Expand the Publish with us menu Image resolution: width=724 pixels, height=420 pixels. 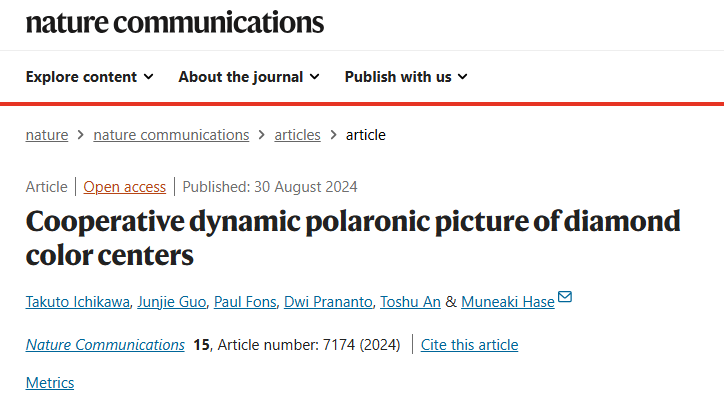pyautogui.click(x=406, y=77)
